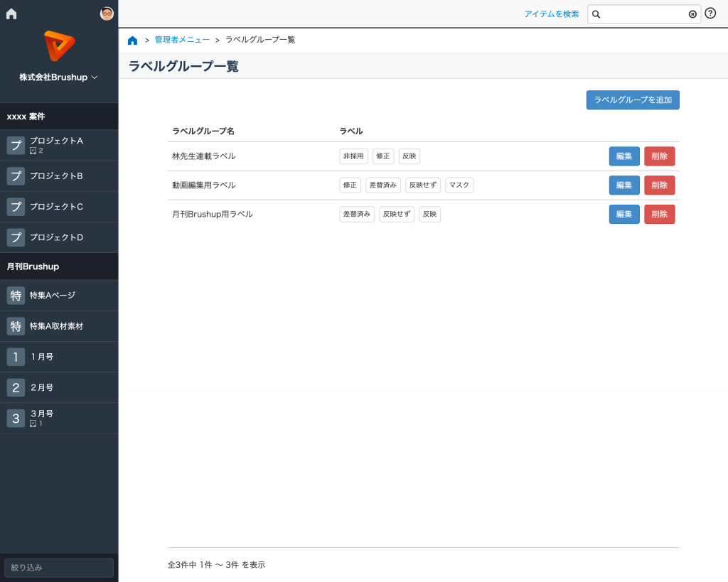Screen dimensions: 728x582
Task: Edit the 月刊Brushup用ラベル group
Action: point(624,215)
